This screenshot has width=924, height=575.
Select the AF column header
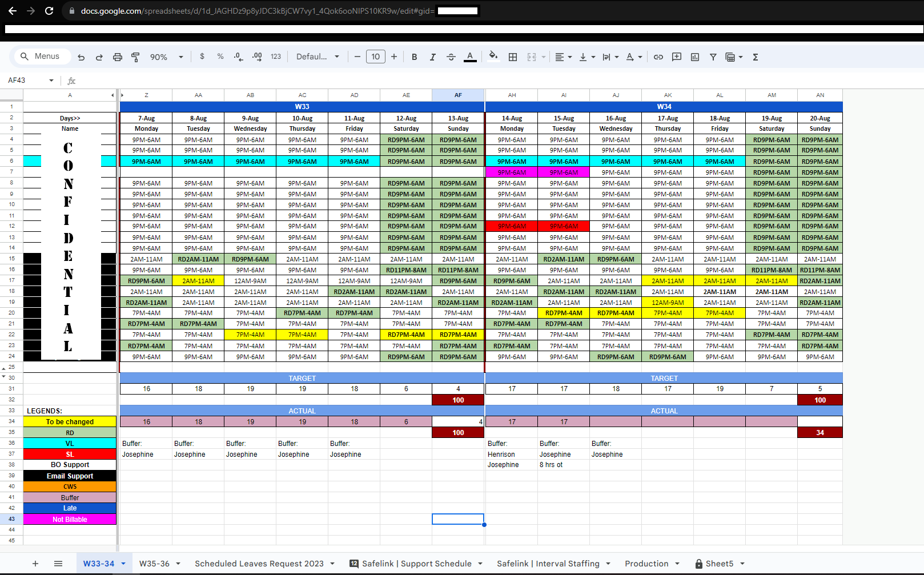[458, 95]
